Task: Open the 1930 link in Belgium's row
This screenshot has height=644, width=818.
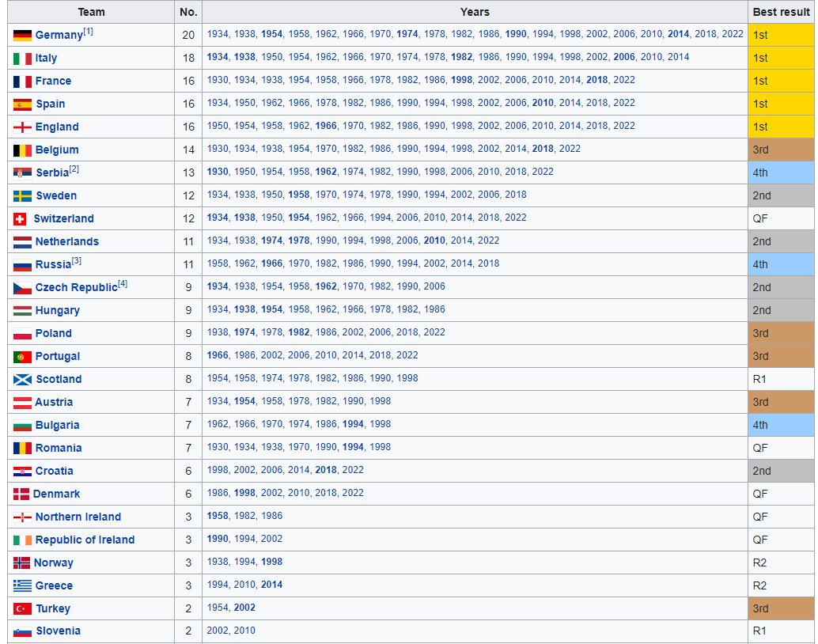Action: point(218,149)
